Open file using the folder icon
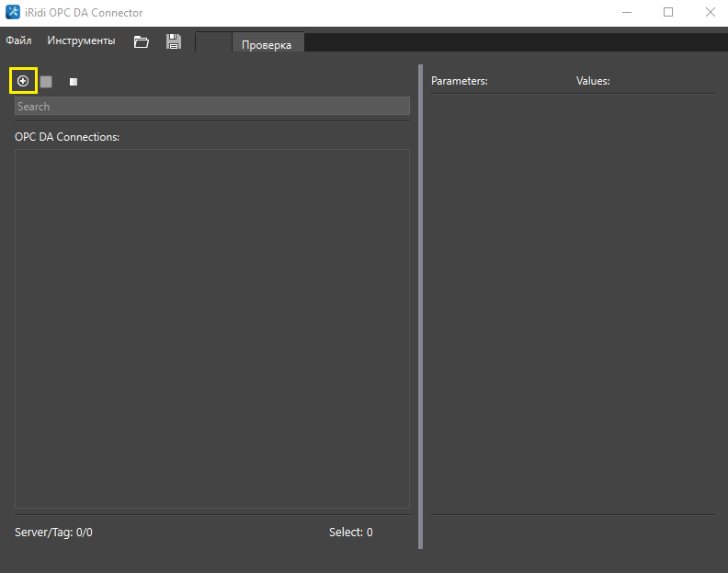This screenshot has height=573, width=728. coord(142,41)
